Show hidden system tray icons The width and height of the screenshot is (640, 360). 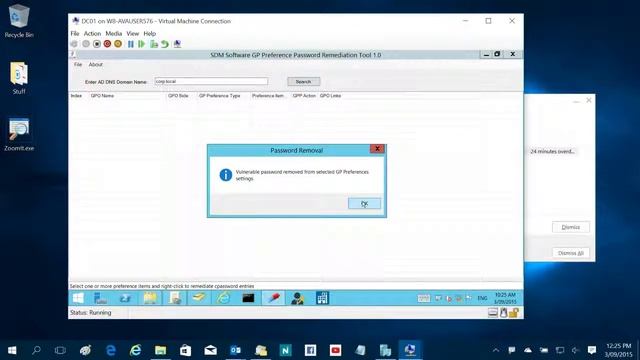coord(496,350)
